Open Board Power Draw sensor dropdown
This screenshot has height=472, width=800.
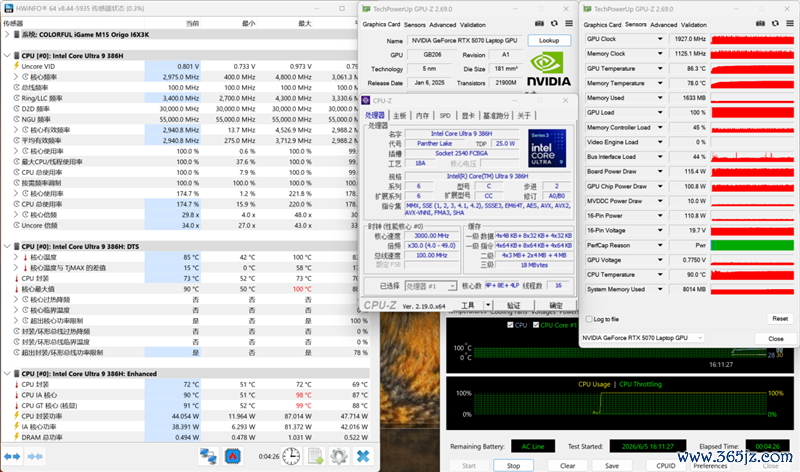[x=660, y=171]
